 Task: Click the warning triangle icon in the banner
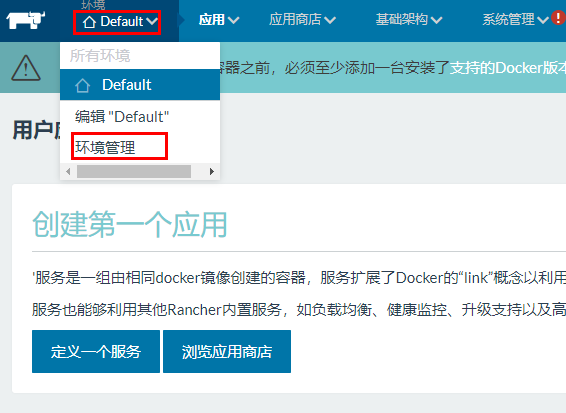point(26,68)
